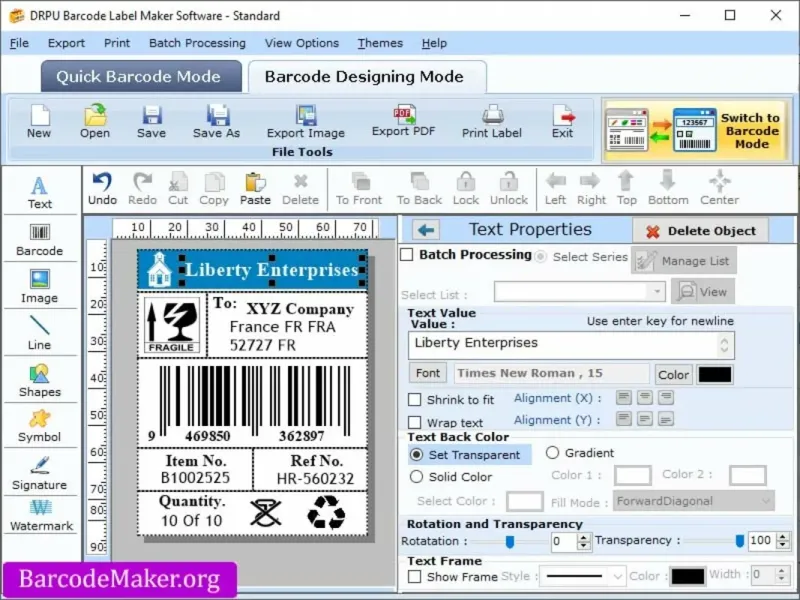Adjust Transparency value stepper

pyautogui.click(x=783, y=540)
